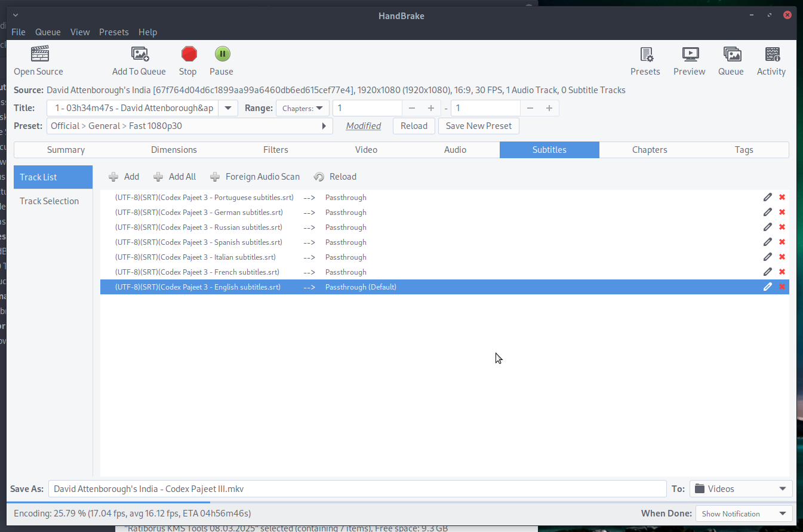Open the View menu
Image resolution: width=803 pixels, height=532 pixels.
click(80, 32)
